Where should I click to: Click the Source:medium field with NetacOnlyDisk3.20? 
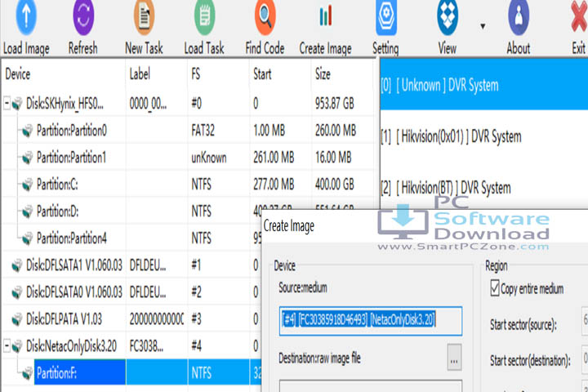point(371,320)
